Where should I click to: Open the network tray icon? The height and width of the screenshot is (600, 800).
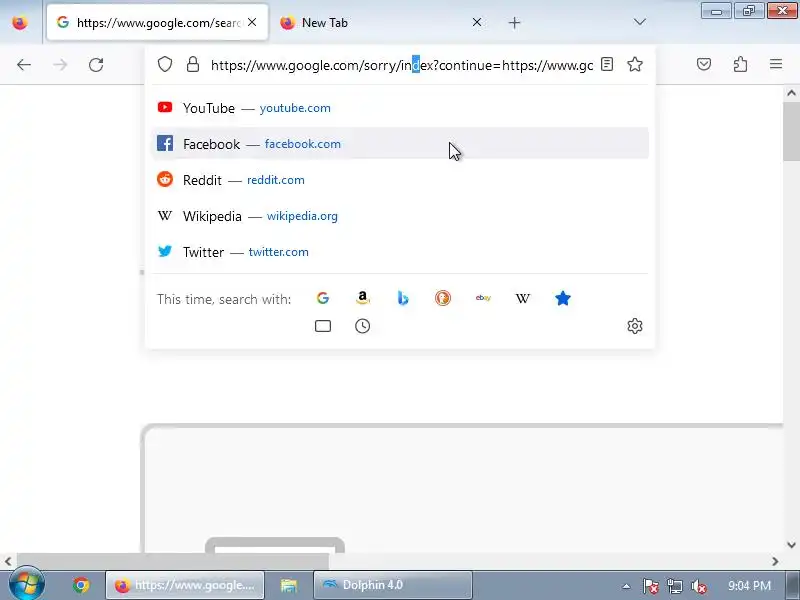674,586
